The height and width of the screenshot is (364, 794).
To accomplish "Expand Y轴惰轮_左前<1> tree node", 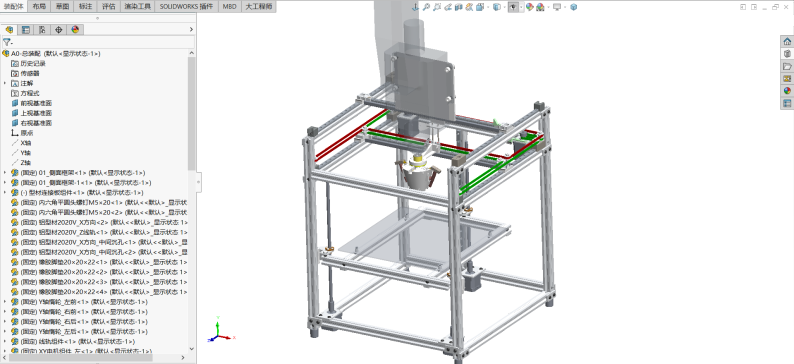I will (x=5, y=302).
